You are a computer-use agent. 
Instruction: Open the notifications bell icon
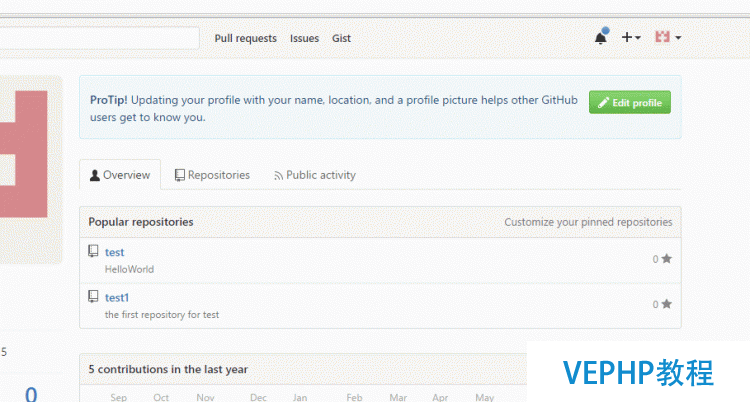coord(601,37)
